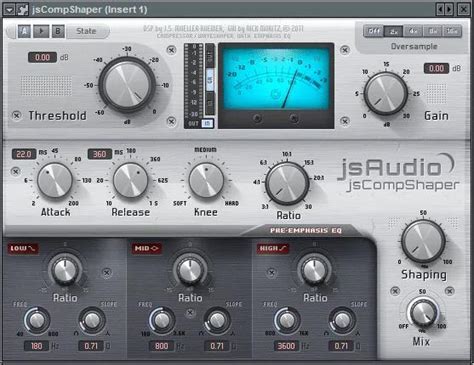Click the compressor Ratio knob
The width and height of the screenshot is (474, 365).
287,184
